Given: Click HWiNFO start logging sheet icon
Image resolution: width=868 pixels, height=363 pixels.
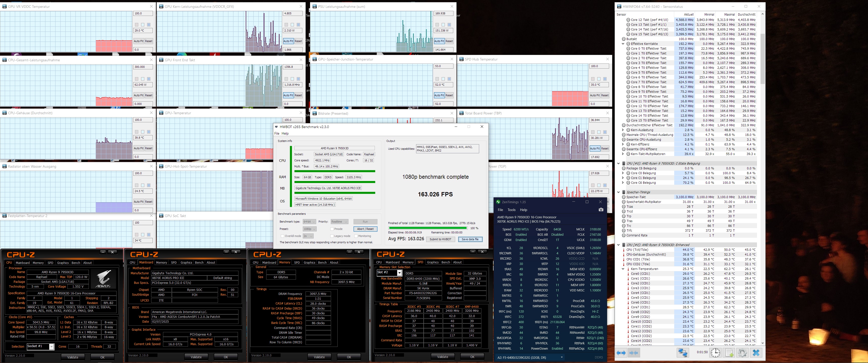Looking at the screenshot, I should pos(729,353).
